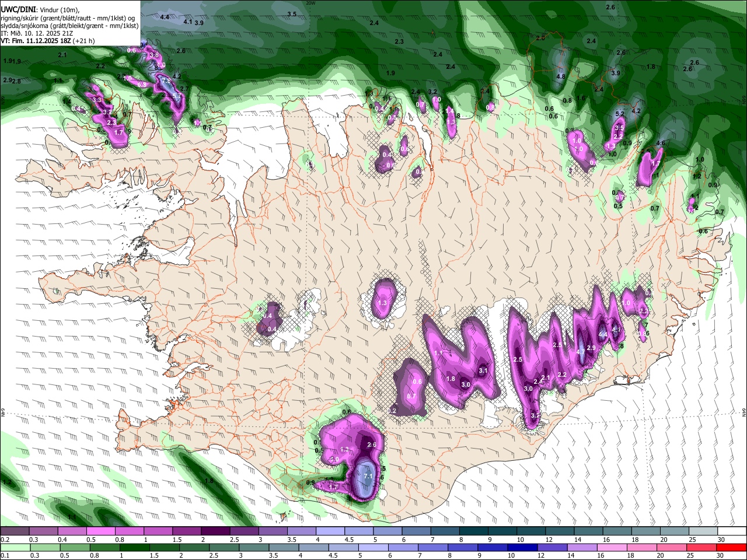Click the "Vindur (10m)," heading text
747x560 pixels.
(59, 10)
